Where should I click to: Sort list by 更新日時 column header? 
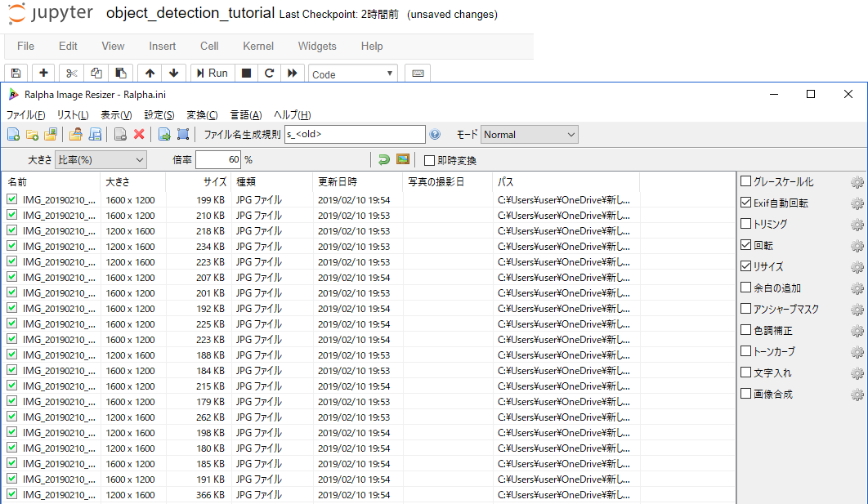click(338, 182)
